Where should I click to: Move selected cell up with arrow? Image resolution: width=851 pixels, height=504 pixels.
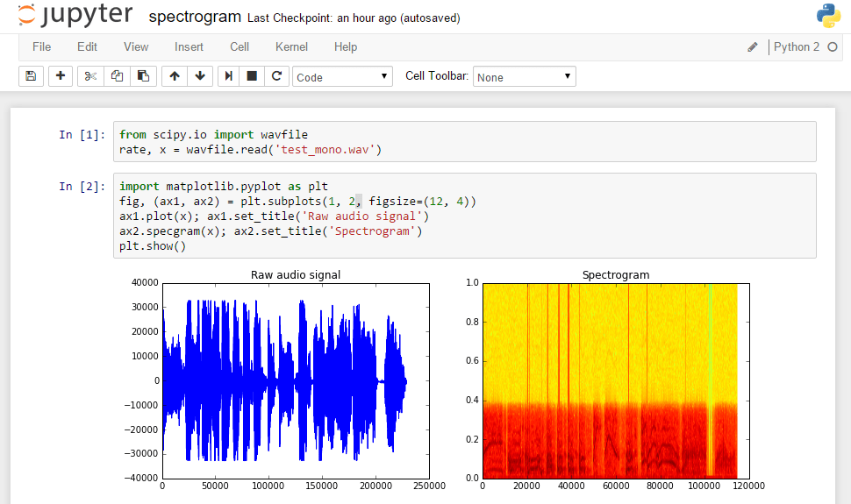pyautogui.click(x=175, y=76)
